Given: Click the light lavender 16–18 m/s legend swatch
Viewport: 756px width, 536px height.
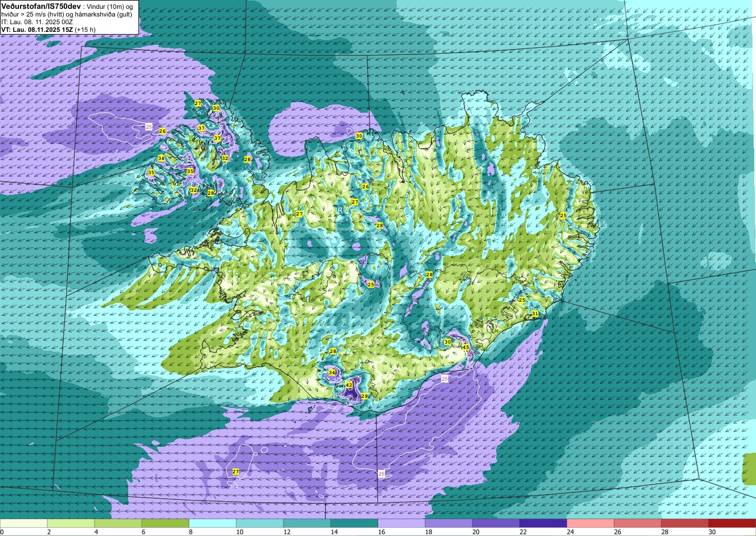Looking at the screenshot, I should (x=402, y=523).
